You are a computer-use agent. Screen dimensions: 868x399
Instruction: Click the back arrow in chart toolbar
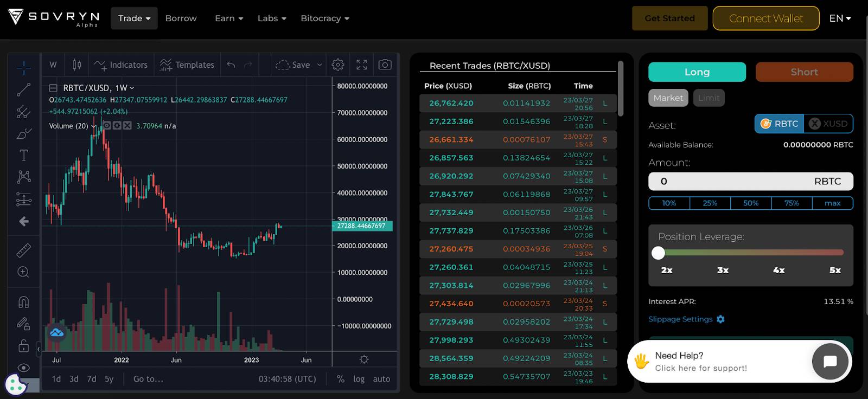point(23,221)
